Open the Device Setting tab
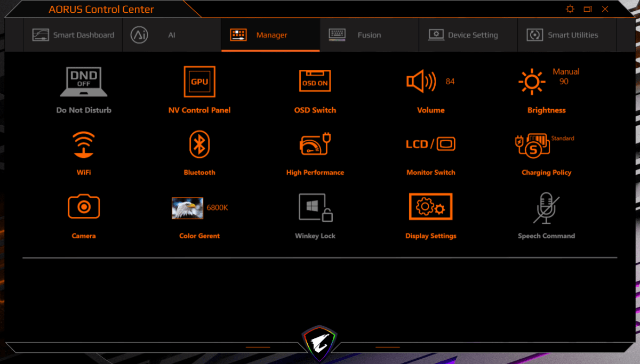 click(x=468, y=35)
